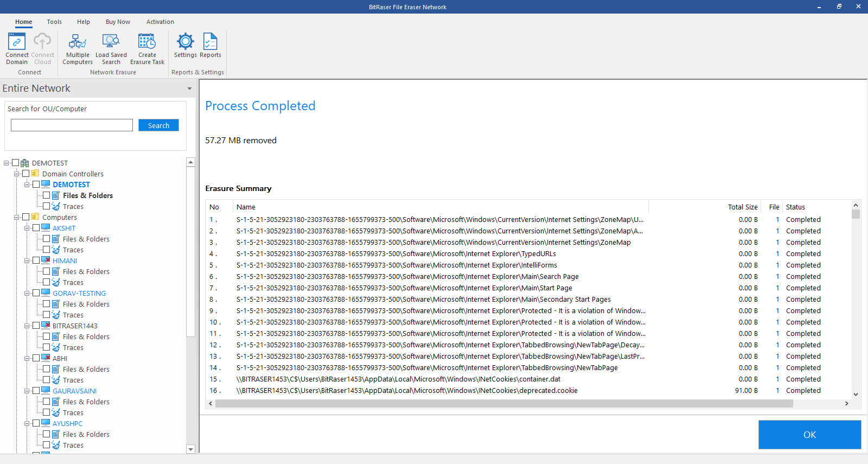Select row 16 deprecated.cookie entry
This screenshot has width=868, height=464.
[529, 390]
